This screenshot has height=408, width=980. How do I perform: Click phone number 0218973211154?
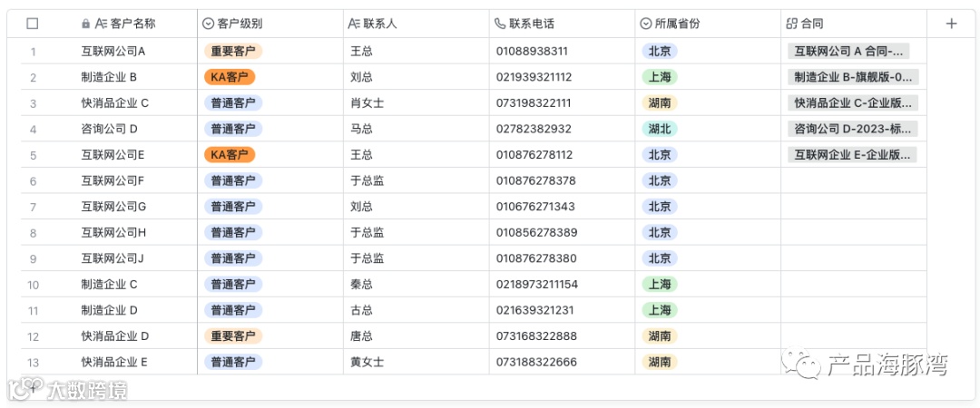(537, 285)
